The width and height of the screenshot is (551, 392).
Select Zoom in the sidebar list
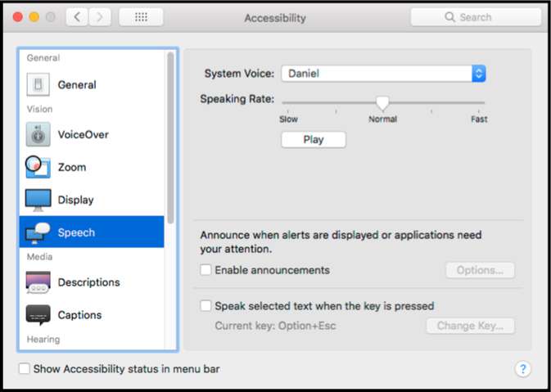coord(92,167)
